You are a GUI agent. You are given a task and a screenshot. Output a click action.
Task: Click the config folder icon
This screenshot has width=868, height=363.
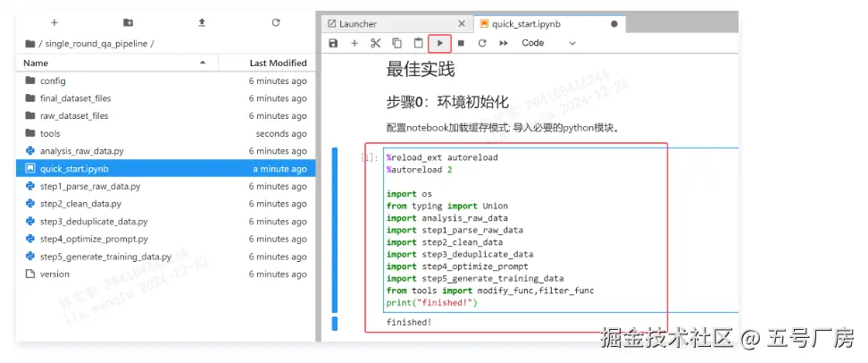pyautogui.click(x=29, y=80)
